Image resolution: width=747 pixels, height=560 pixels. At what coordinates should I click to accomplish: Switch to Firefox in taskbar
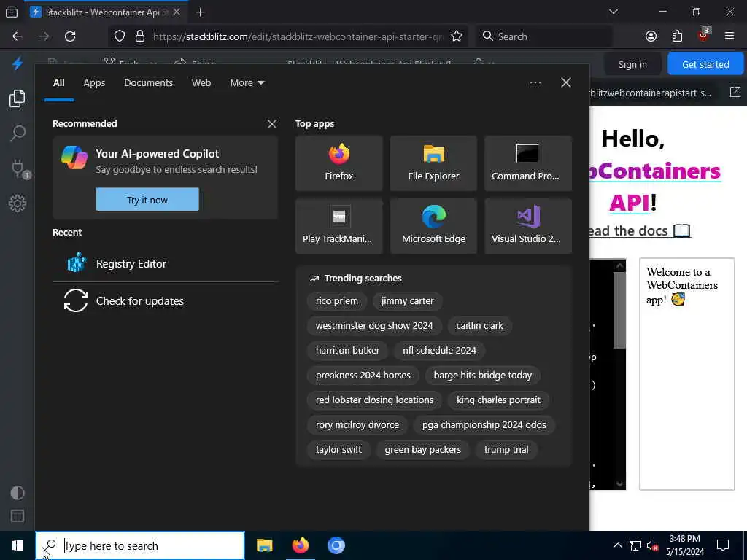(x=300, y=545)
